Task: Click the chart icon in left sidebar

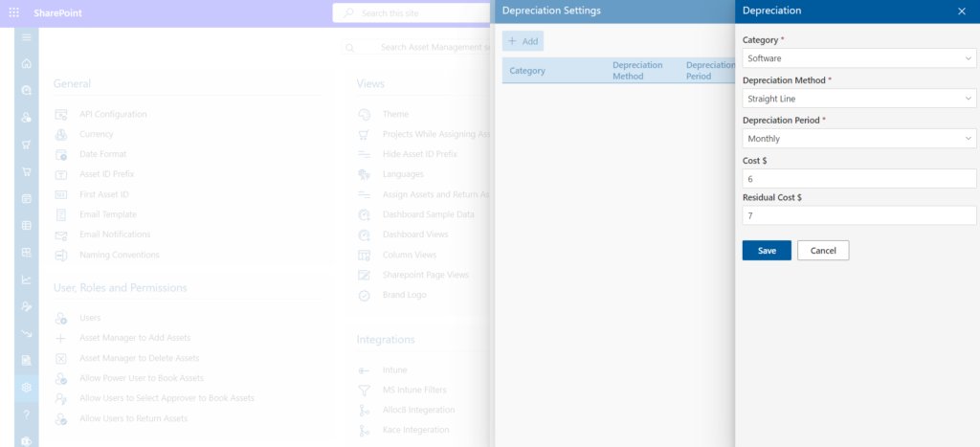Action: click(x=27, y=279)
